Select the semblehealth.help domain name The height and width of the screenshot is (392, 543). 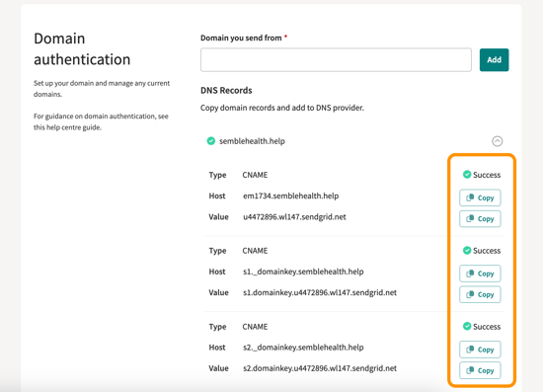click(252, 141)
